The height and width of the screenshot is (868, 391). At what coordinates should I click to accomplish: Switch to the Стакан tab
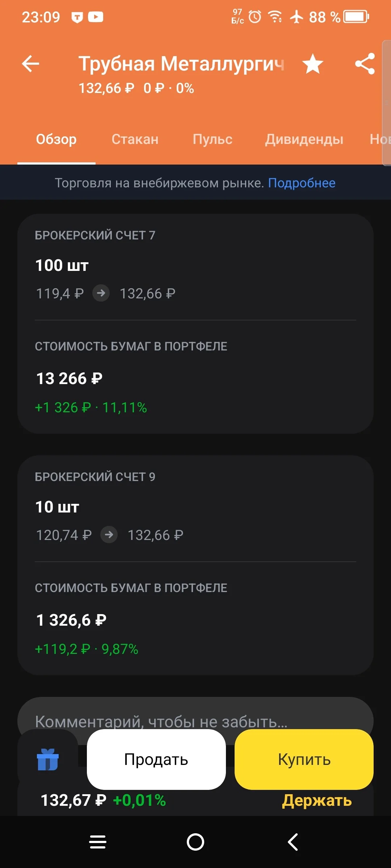(135, 139)
